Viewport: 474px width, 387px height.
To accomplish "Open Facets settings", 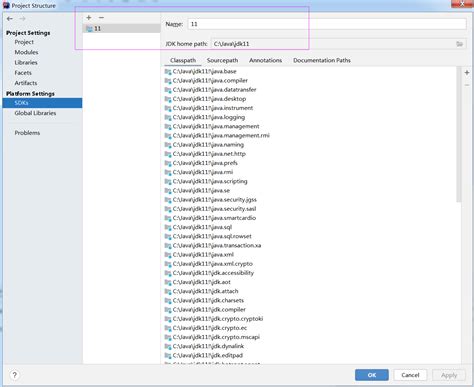I will click(23, 73).
